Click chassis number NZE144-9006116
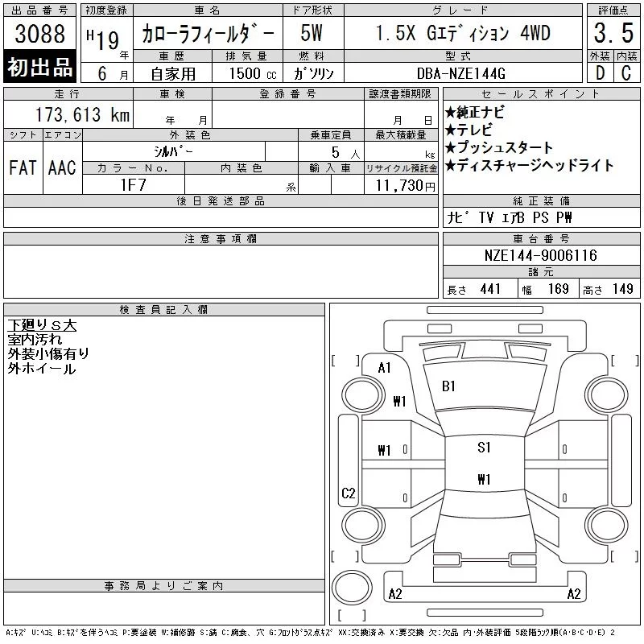Image resolution: width=644 pixels, height=644 pixels. click(x=540, y=255)
